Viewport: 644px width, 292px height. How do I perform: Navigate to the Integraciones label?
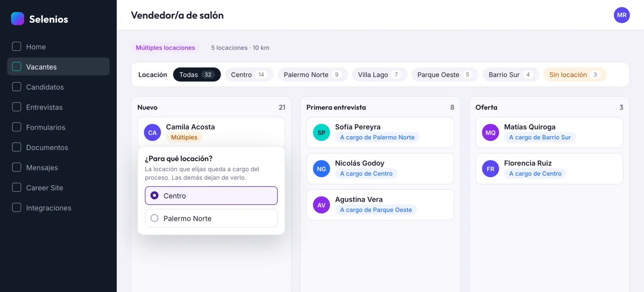pyautogui.click(x=49, y=208)
